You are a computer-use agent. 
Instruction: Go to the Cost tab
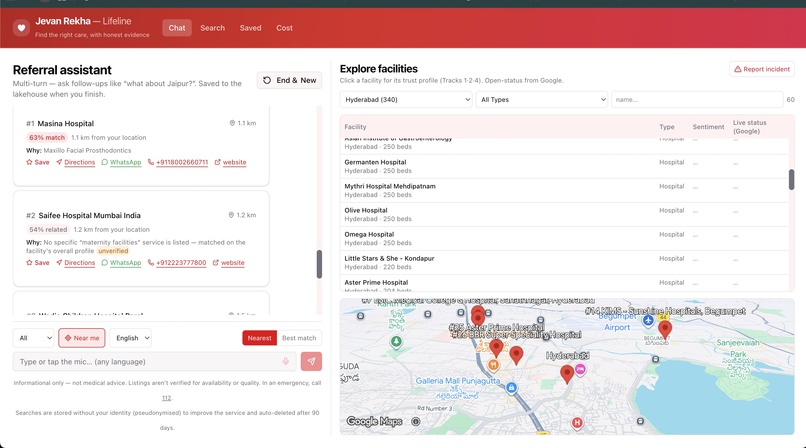[x=284, y=28]
